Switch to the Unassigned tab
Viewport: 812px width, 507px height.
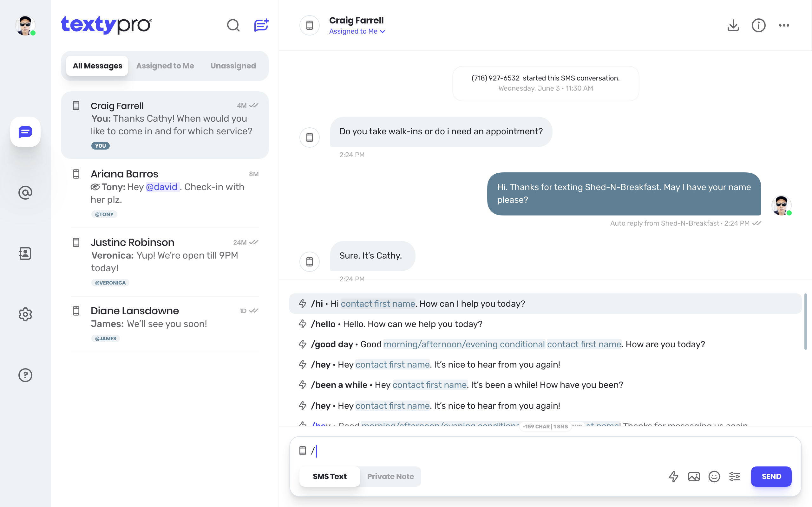[233, 66]
